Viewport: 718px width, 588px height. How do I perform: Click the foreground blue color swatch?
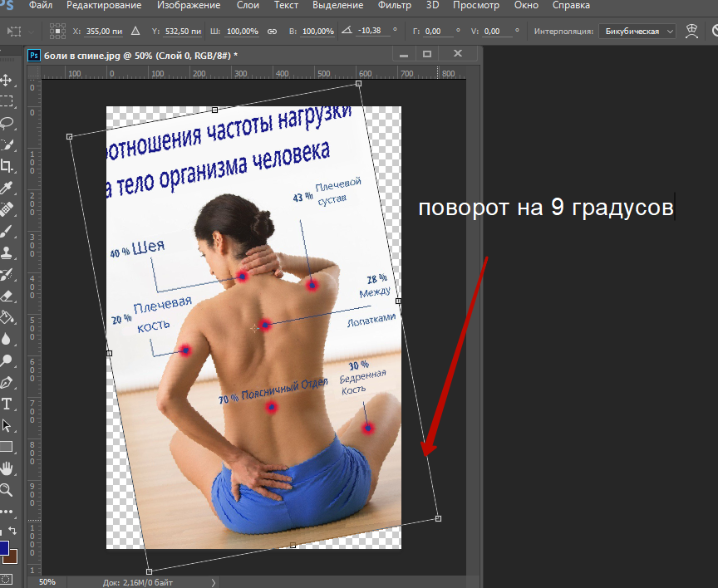(x=3, y=549)
